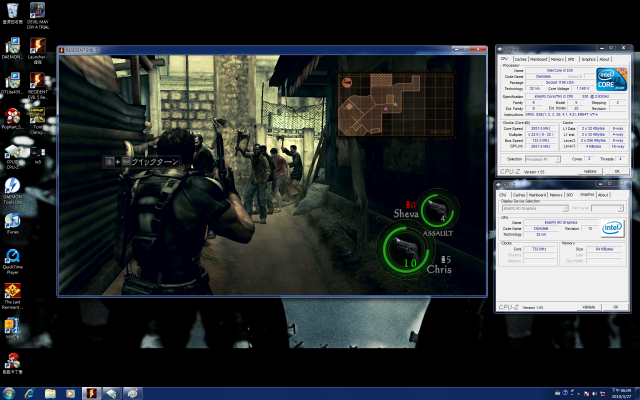Click Chris's pistol ammo gauge in game
Viewport: 640px width, 400px height.
(x=405, y=250)
